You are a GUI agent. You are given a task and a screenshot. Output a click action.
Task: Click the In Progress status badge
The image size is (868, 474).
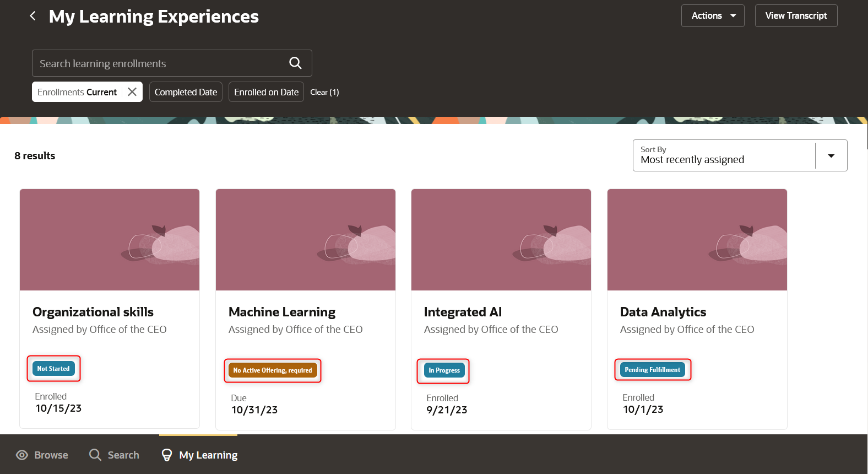tap(444, 370)
